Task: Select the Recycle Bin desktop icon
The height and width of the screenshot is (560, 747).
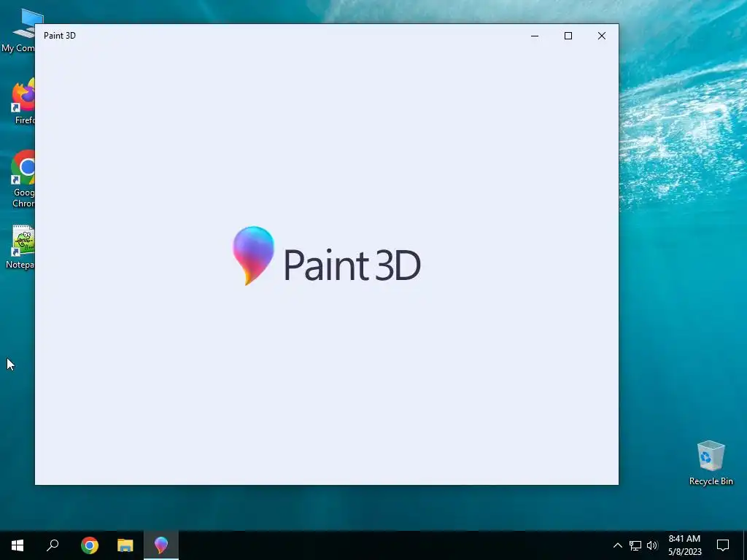Action: click(711, 463)
